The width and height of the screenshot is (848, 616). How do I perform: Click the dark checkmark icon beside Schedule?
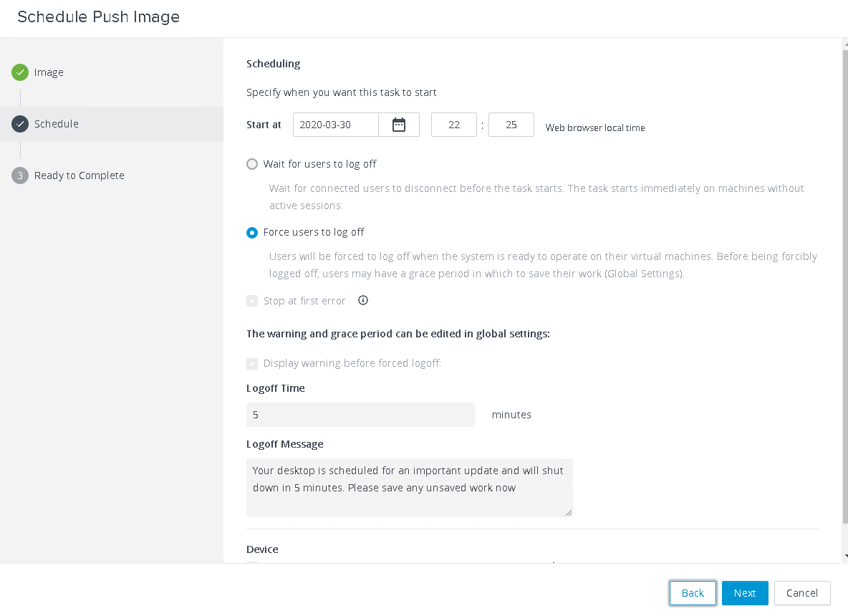tap(20, 124)
